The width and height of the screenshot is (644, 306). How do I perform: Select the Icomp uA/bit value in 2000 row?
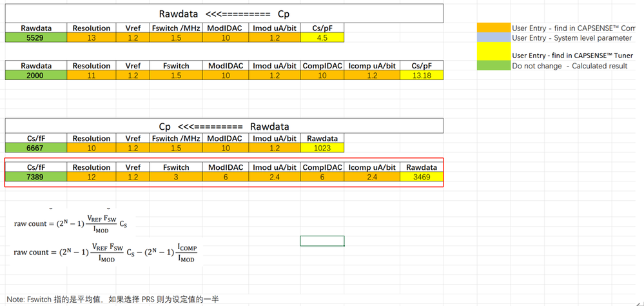372,76
